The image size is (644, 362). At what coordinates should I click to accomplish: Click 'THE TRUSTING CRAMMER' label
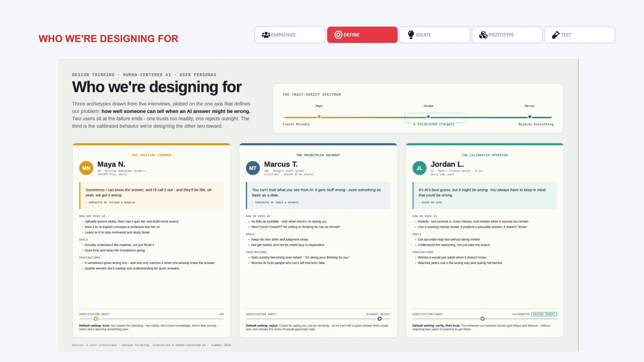coord(151,155)
